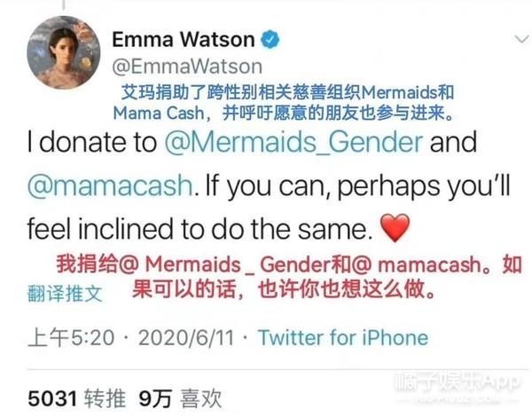
Task: Open the Emma Watson display name
Action: pyautogui.click(x=184, y=39)
